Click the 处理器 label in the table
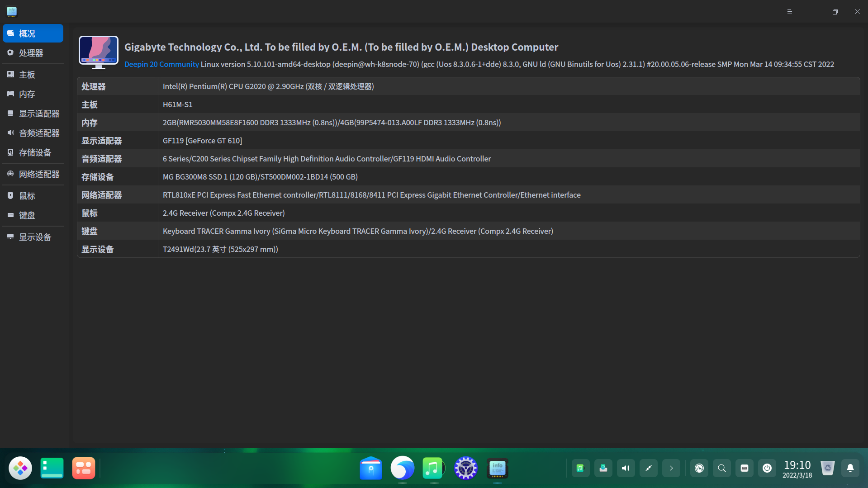The width and height of the screenshot is (868, 488). point(94,86)
